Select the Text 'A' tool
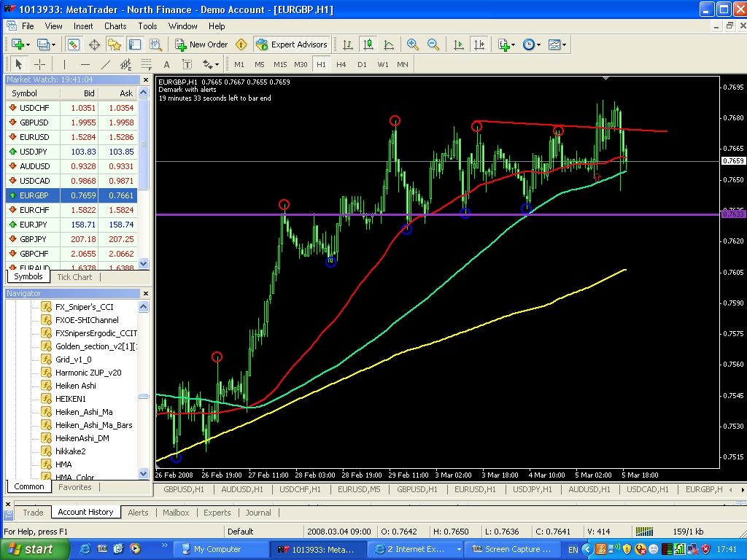The height and width of the screenshot is (560, 747). pyautogui.click(x=166, y=64)
